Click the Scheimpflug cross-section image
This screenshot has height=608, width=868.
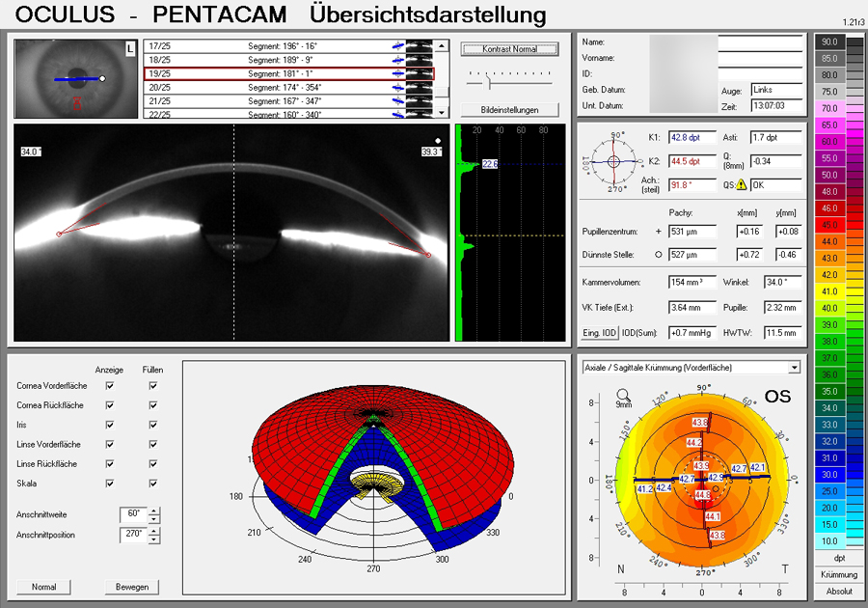point(231,232)
